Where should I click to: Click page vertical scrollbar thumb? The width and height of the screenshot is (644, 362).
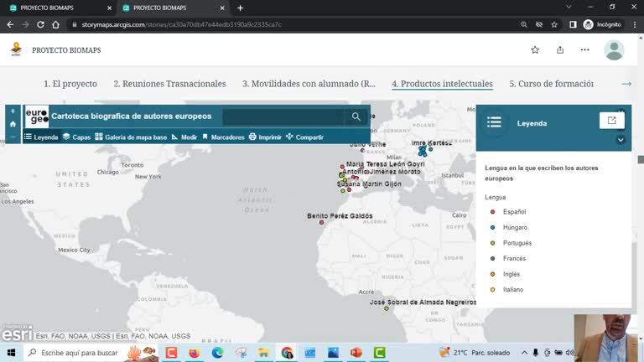[641, 159]
